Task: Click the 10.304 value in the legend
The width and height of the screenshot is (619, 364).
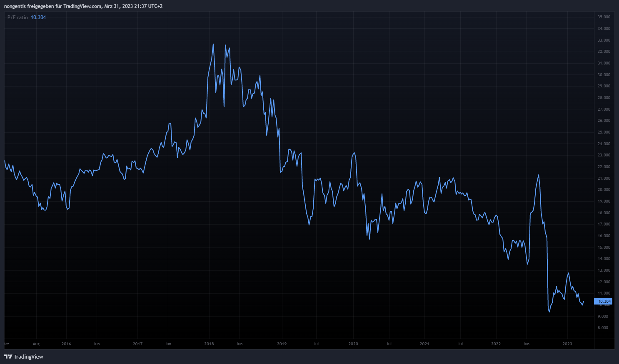Action: pos(38,17)
